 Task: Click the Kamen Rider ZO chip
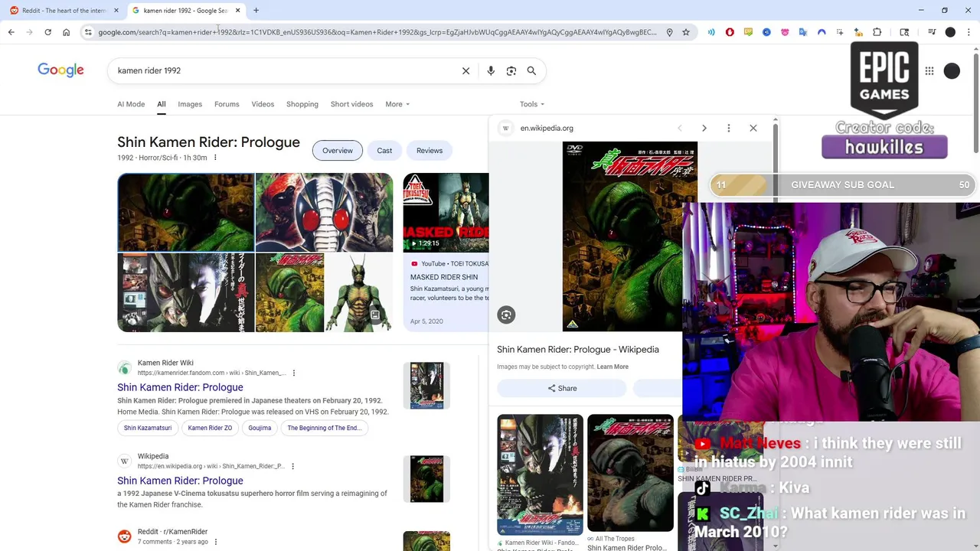pyautogui.click(x=210, y=428)
